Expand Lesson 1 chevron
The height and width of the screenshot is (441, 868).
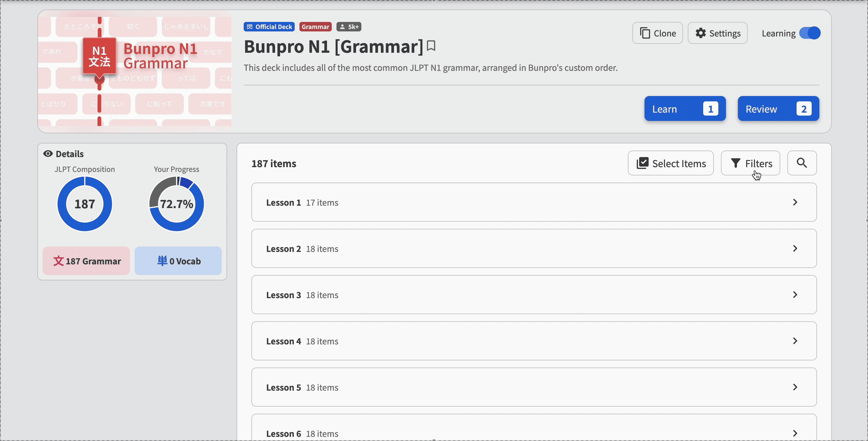[x=795, y=202]
